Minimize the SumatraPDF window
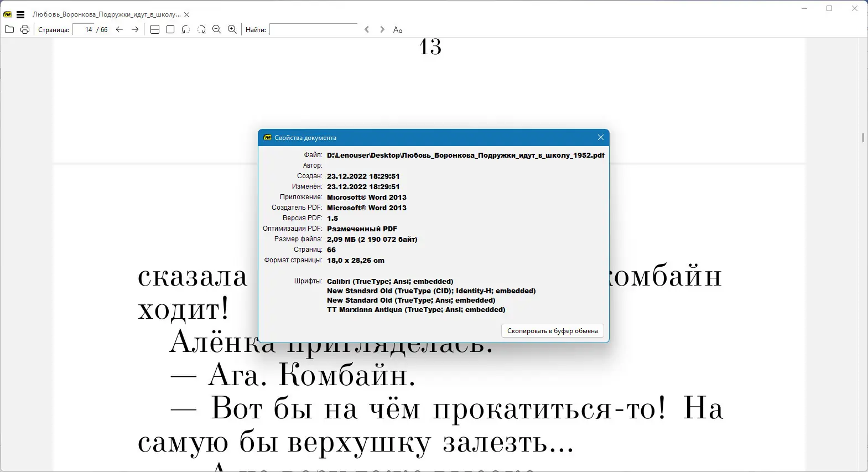Screen dimensions: 868x472 804,8
